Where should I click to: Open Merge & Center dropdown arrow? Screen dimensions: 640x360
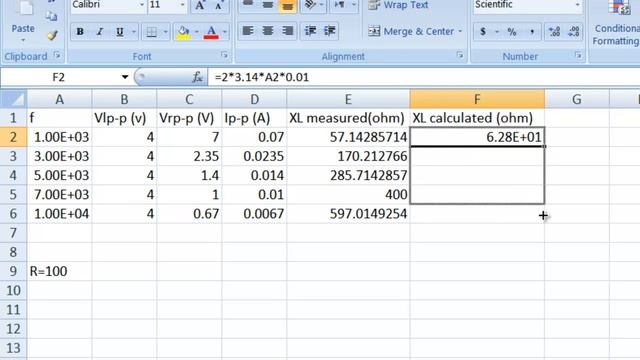pos(460,31)
